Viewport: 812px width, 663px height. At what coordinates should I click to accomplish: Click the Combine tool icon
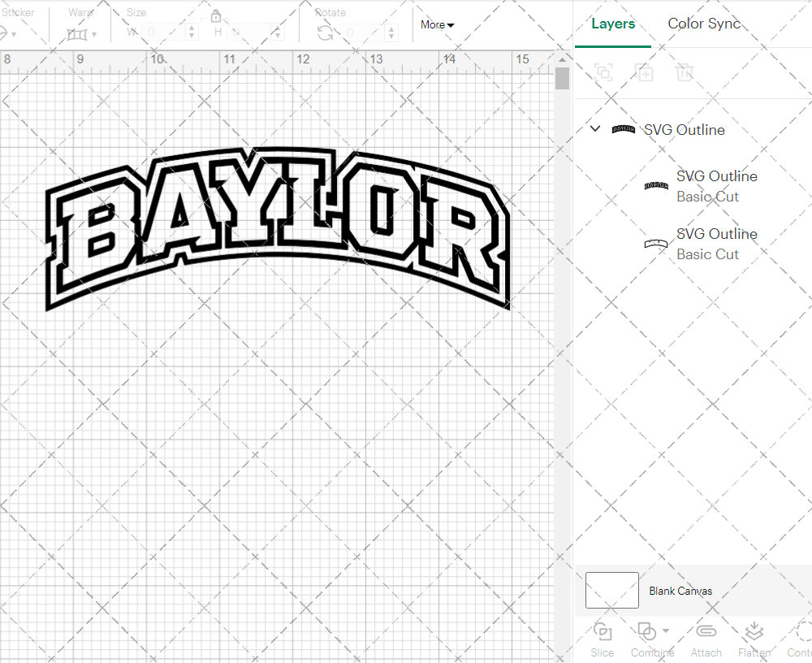coord(647,632)
